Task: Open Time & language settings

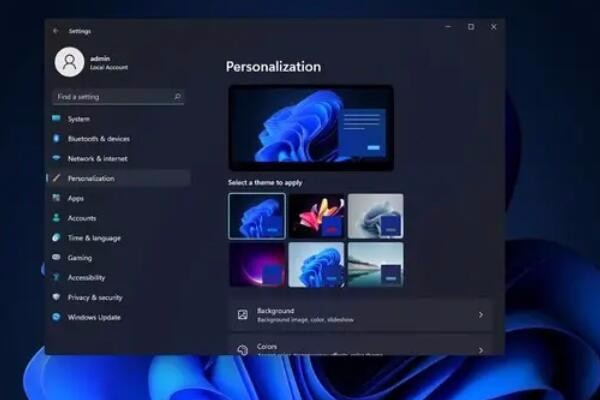Action: click(x=119, y=238)
